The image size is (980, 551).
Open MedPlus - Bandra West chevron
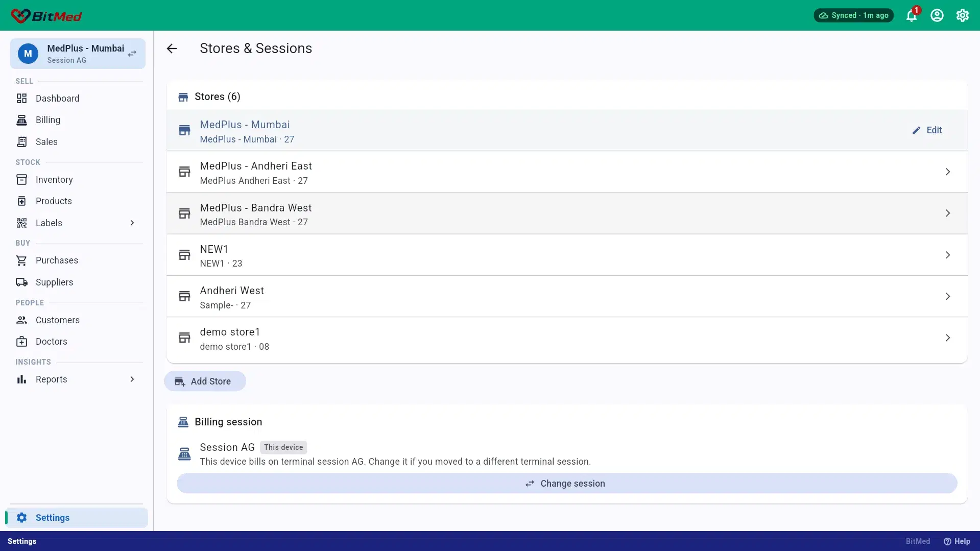click(948, 213)
